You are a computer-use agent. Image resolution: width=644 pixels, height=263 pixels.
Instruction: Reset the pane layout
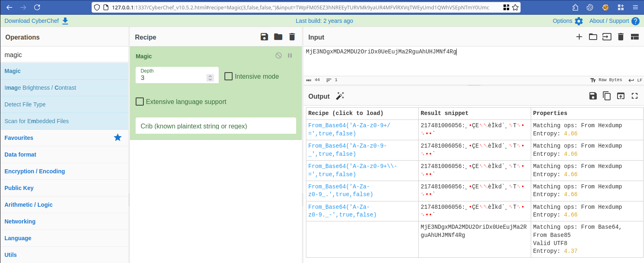(x=635, y=37)
